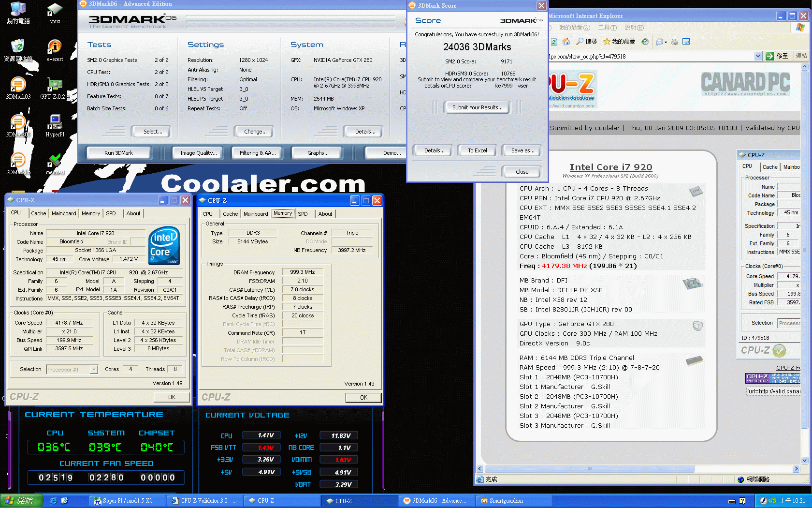
Task: Click Filtering & AA button
Action: (258, 153)
